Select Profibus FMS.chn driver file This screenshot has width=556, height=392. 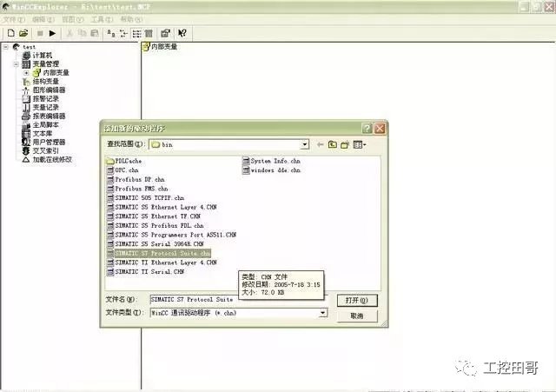click(x=137, y=189)
